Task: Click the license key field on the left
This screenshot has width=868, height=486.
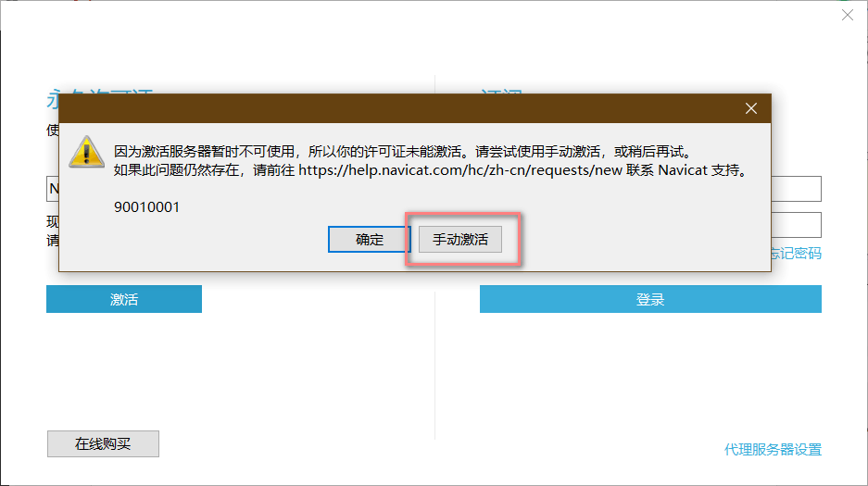Action: (53, 189)
